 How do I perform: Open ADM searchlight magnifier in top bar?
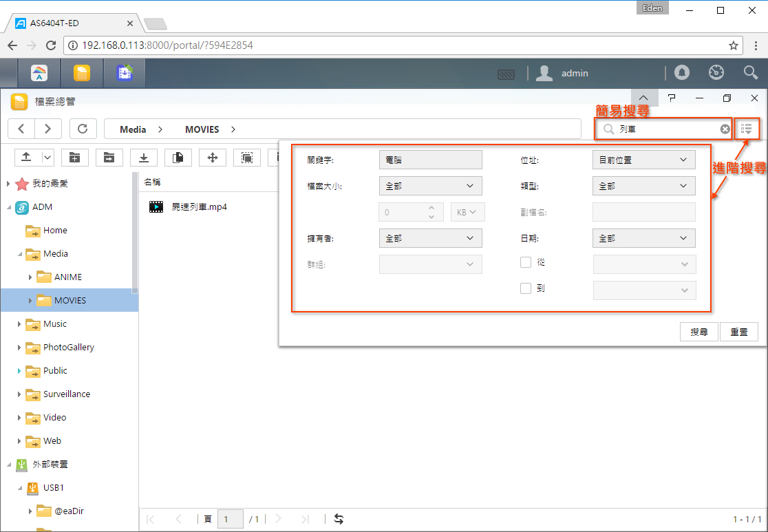click(751, 72)
